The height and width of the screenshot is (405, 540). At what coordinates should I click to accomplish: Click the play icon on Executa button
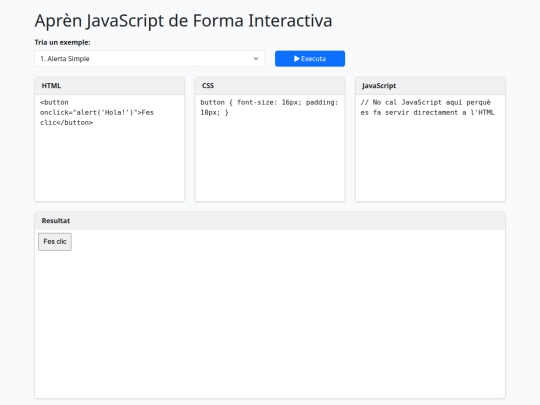click(x=297, y=59)
